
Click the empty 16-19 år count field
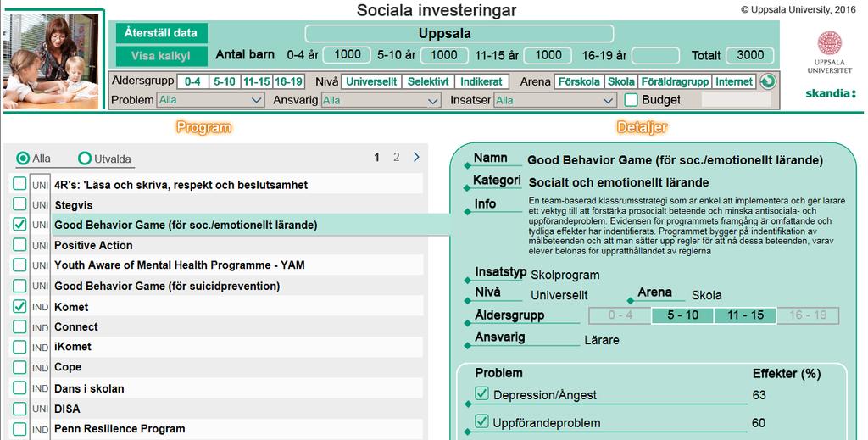tap(655, 55)
